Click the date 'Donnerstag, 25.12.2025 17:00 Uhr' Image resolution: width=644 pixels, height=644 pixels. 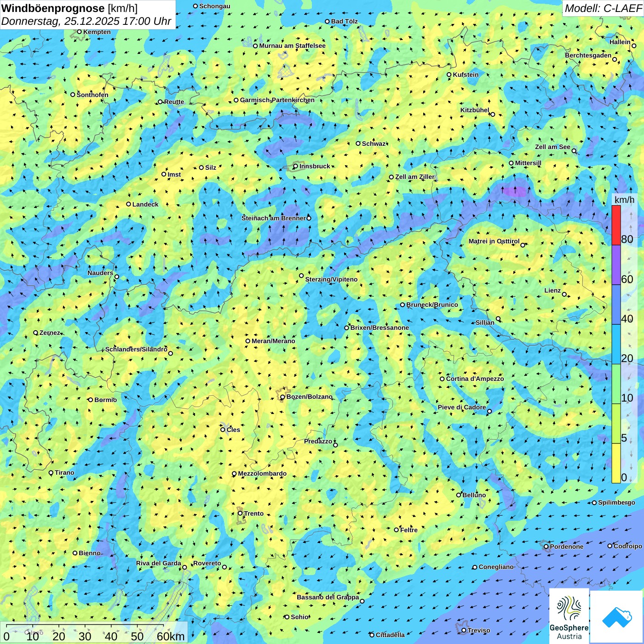86,21
